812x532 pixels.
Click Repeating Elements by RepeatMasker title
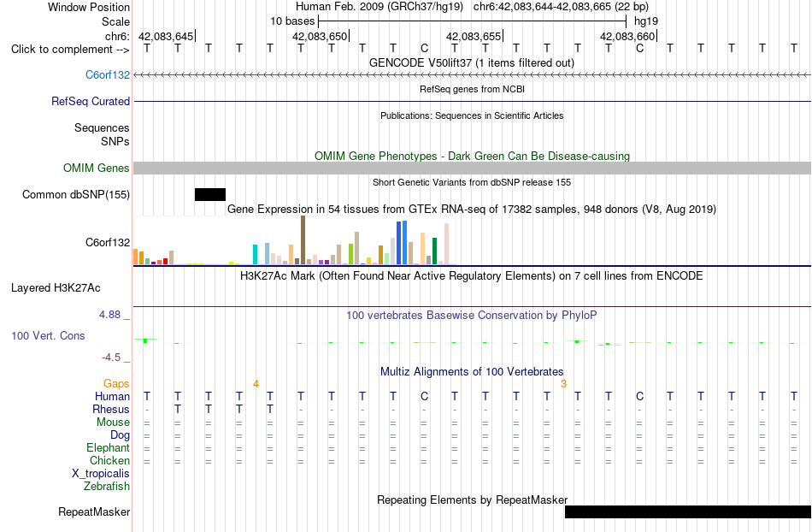point(473,499)
